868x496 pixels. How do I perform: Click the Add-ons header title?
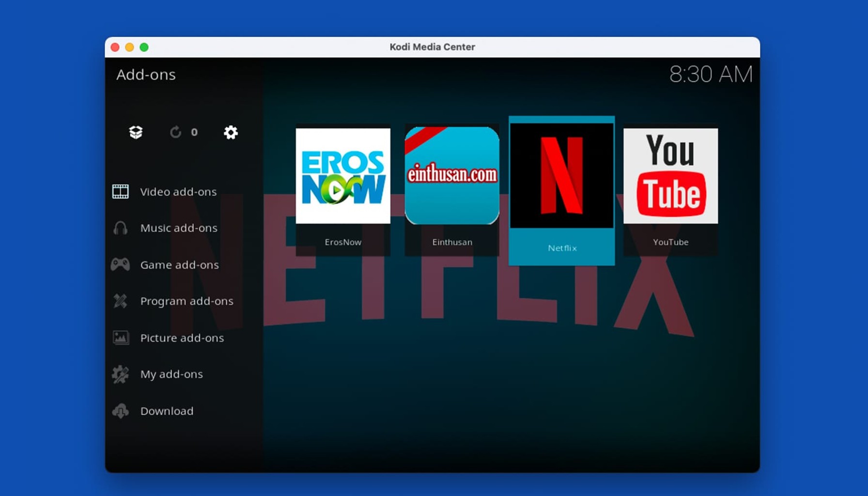coord(146,75)
